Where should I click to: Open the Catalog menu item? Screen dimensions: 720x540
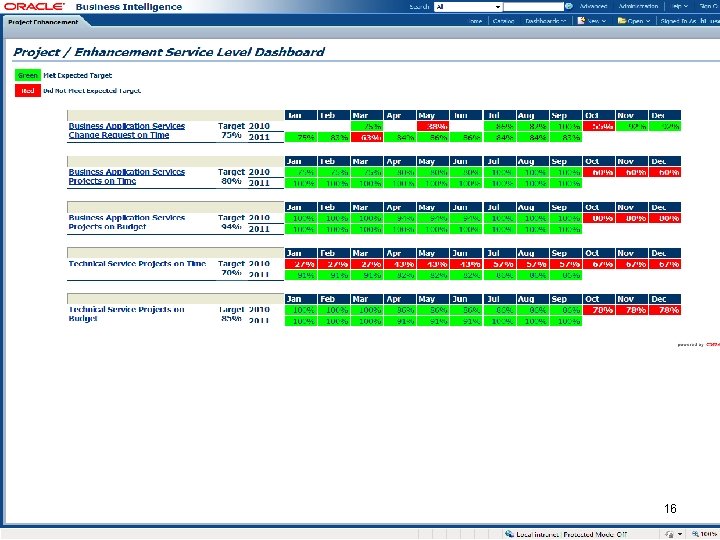(x=503, y=21)
